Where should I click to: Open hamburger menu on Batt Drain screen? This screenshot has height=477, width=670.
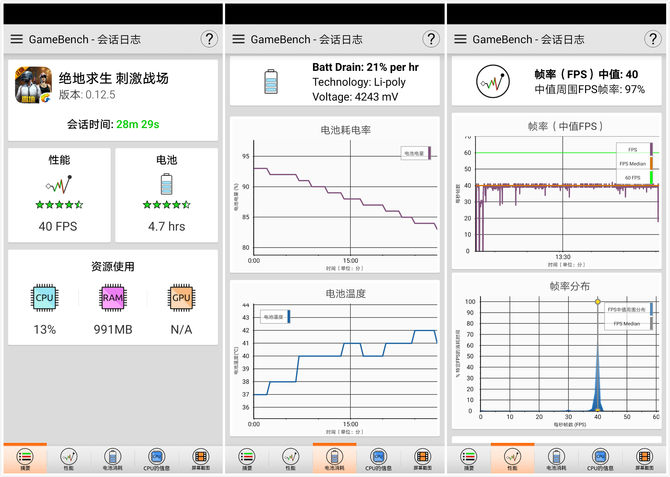238,39
